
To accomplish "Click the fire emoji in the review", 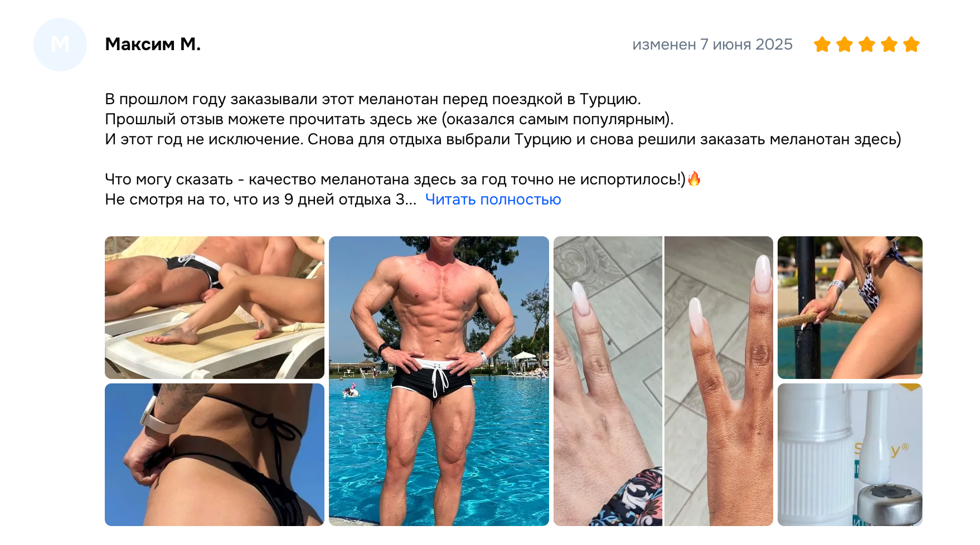I will (x=694, y=179).
